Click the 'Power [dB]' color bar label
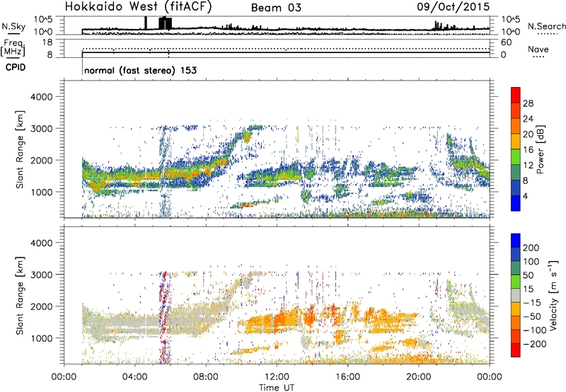This screenshot has width=566, height=392. pos(540,149)
